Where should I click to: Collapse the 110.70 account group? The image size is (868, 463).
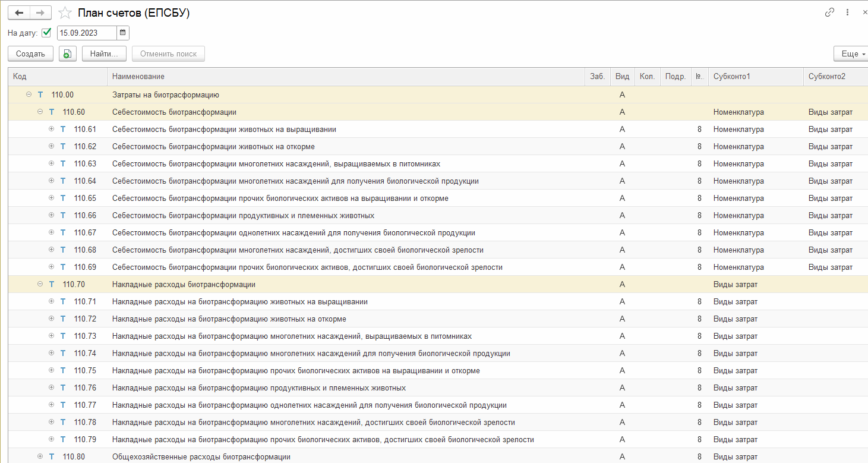[40, 284]
